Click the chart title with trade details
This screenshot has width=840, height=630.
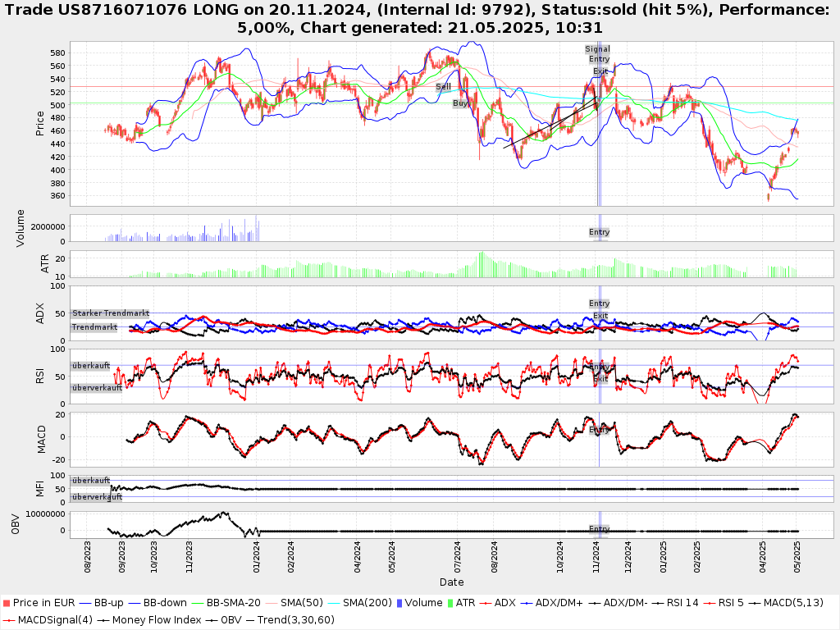pyautogui.click(x=420, y=19)
